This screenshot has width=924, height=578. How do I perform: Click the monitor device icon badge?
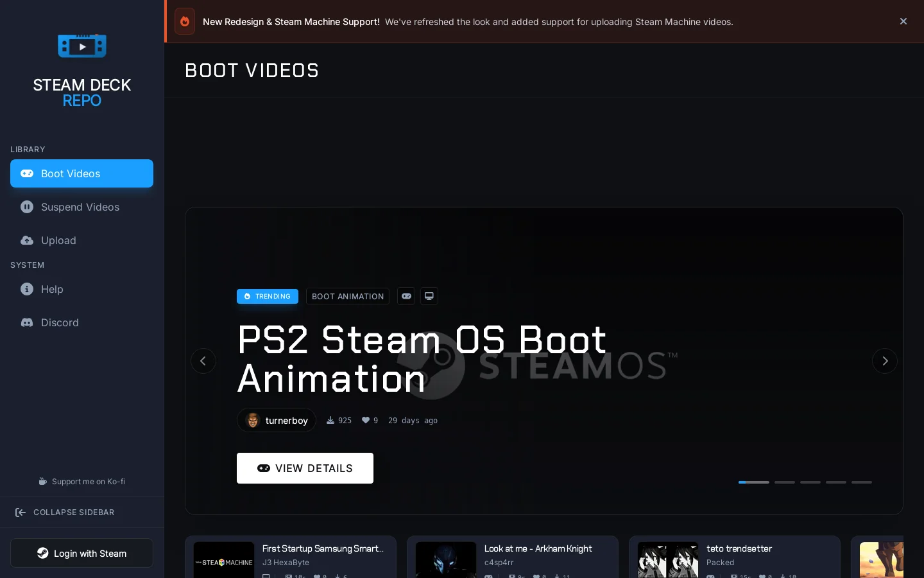429,296
